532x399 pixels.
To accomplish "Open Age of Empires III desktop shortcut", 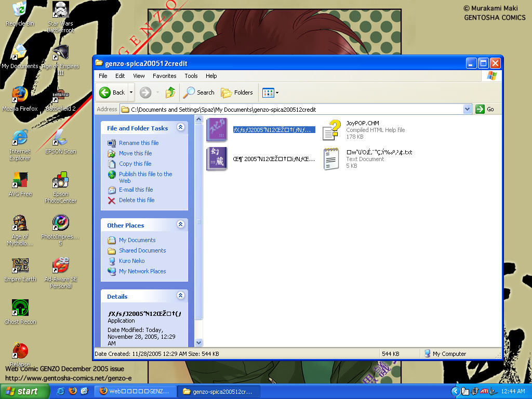I will click(x=61, y=52).
